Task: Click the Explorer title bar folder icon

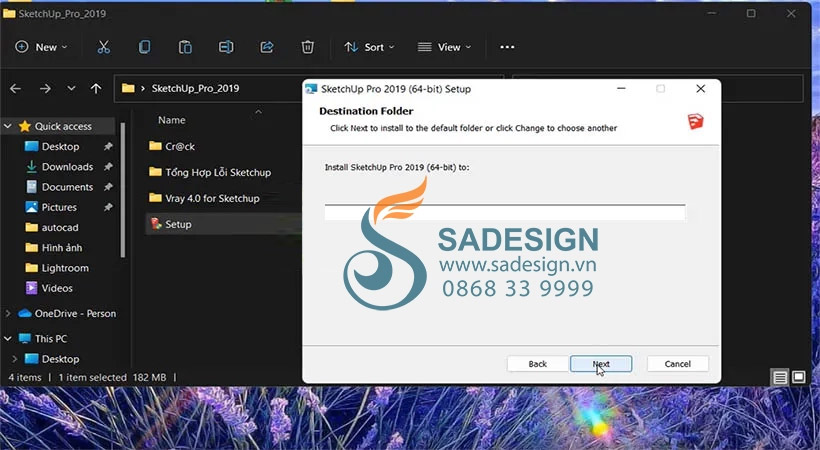Action: (9, 14)
